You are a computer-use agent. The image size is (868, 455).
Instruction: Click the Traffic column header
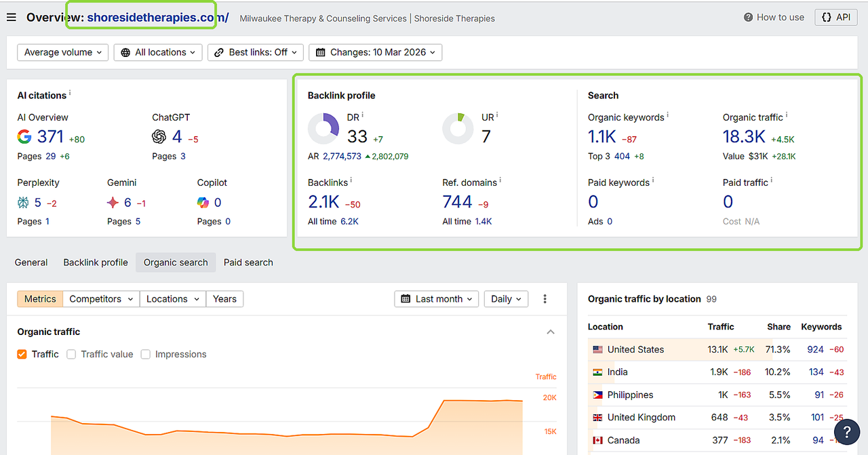(x=721, y=327)
